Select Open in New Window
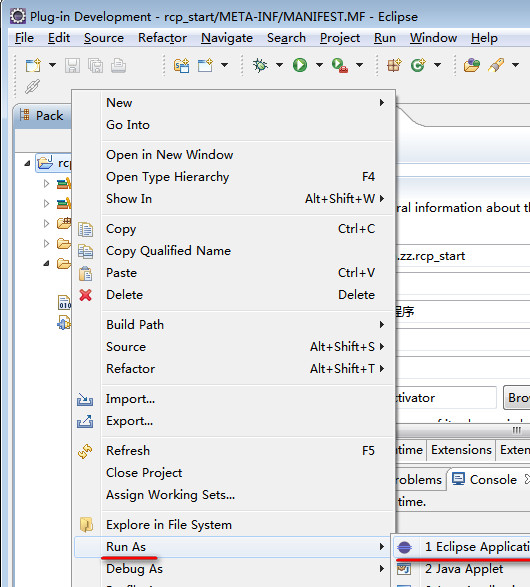This screenshot has height=587, width=530. point(248,155)
